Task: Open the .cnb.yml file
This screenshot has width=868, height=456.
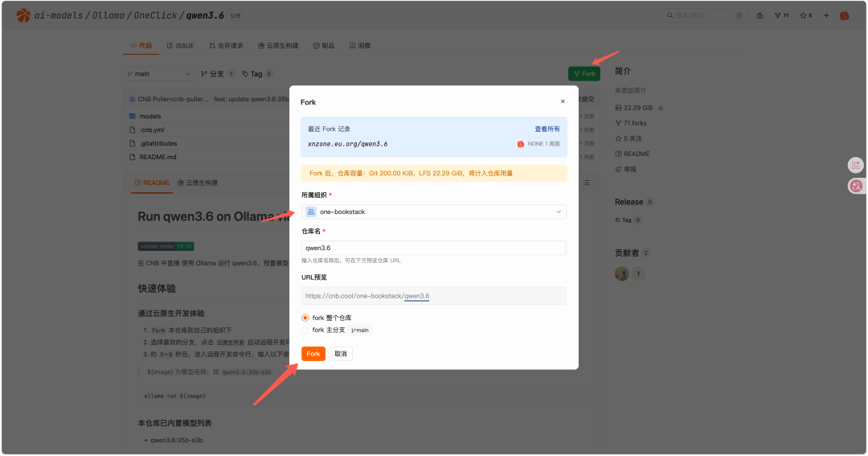Action: pos(152,129)
